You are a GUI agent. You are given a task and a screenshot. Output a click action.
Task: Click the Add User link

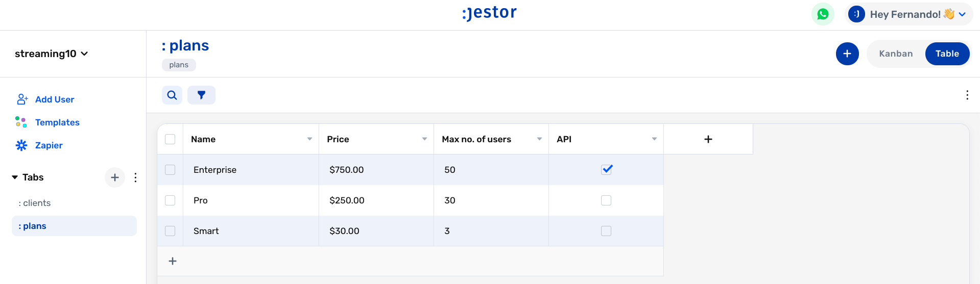(54, 99)
